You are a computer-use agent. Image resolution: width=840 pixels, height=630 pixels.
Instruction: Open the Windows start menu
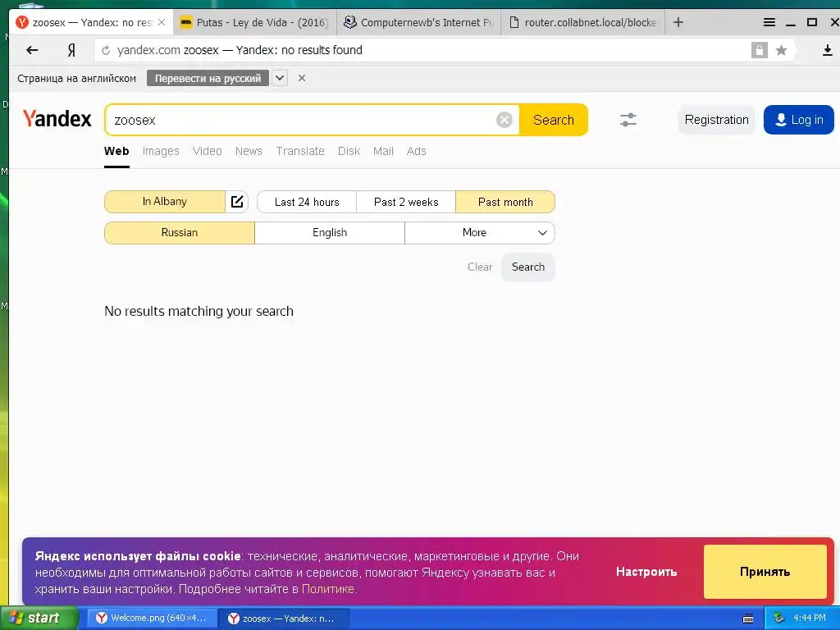click(x=39, y=618)
